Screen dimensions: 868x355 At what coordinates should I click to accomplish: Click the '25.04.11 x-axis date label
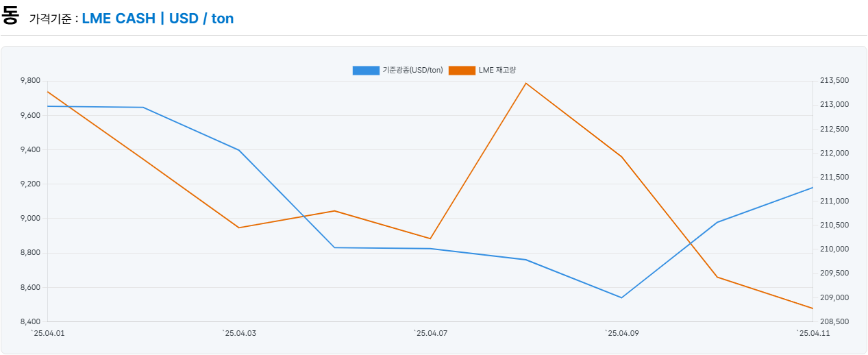click(813, 333)
